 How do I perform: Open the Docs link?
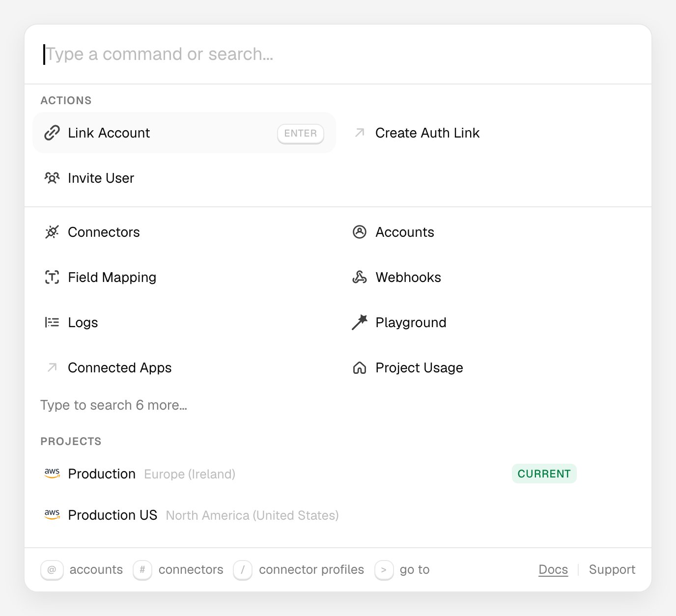(x=553, y=569)
